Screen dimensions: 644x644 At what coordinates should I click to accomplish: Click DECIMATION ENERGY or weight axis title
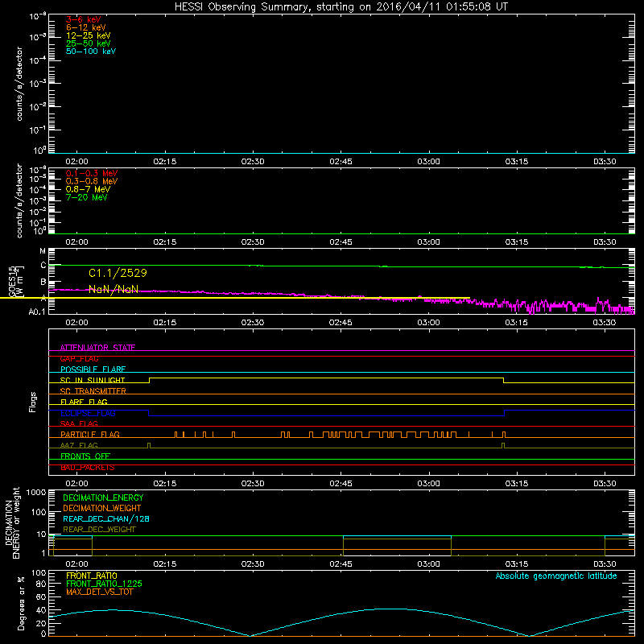coord(12,522)
